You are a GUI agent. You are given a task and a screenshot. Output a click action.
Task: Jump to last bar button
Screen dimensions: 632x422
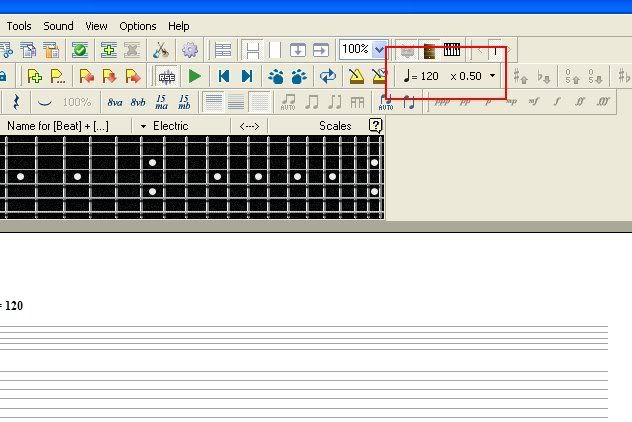tap(247, 76)
